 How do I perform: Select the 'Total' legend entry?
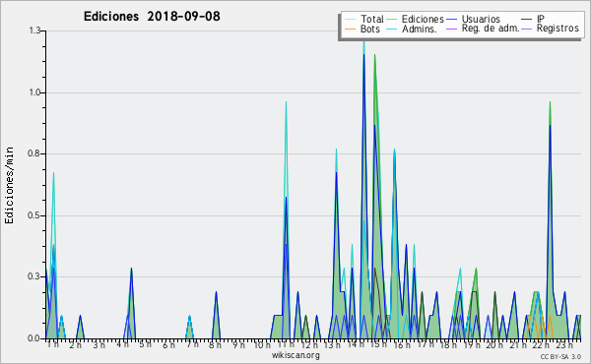pyautogui.click(x=372, y=19)
